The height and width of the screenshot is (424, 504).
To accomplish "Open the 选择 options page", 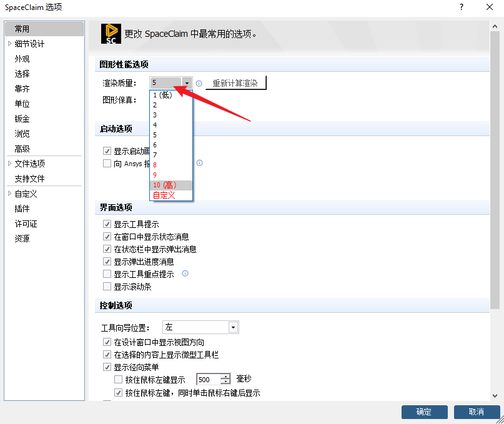I will point(22,74).
